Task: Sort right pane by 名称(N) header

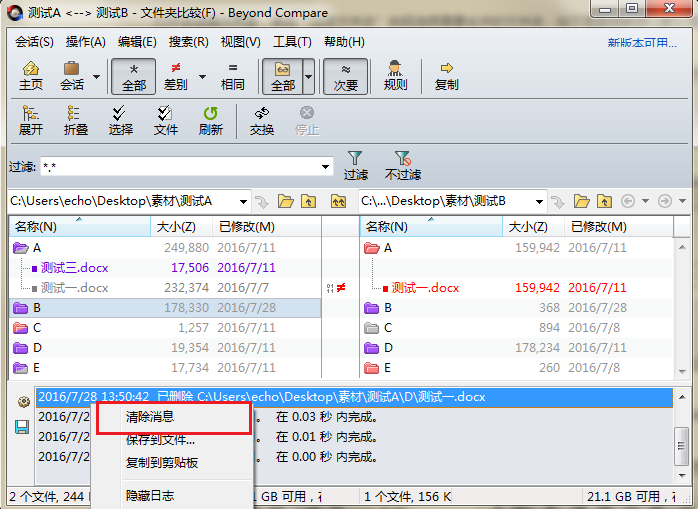Action: 431,227
